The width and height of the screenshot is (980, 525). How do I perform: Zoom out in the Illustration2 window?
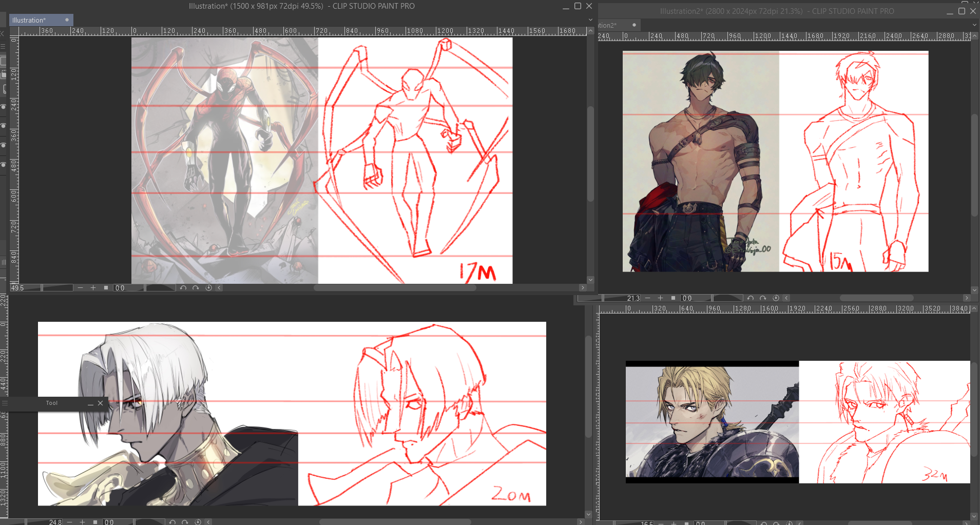coord(647,298)
